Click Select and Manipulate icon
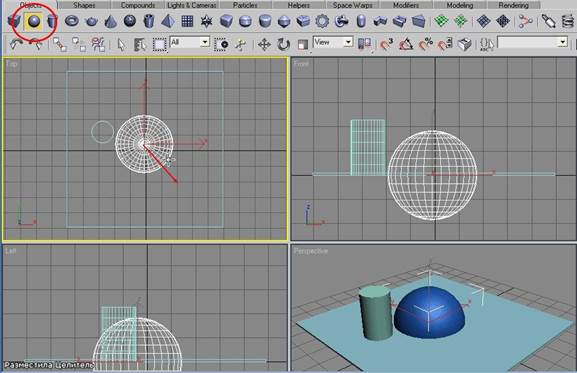Image resolution: width=577 pixels, height=373 pixels. pyautogui.click(x=240, y=45)
